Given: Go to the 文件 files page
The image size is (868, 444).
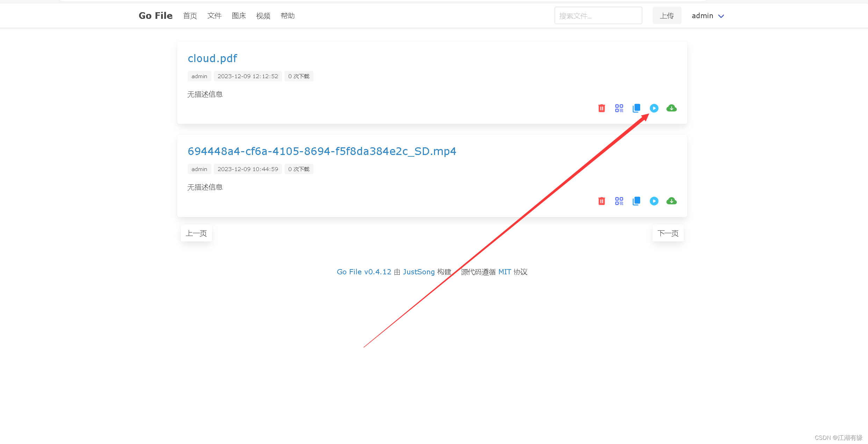Looking at the screenshot, I should (x=214, y=16).
